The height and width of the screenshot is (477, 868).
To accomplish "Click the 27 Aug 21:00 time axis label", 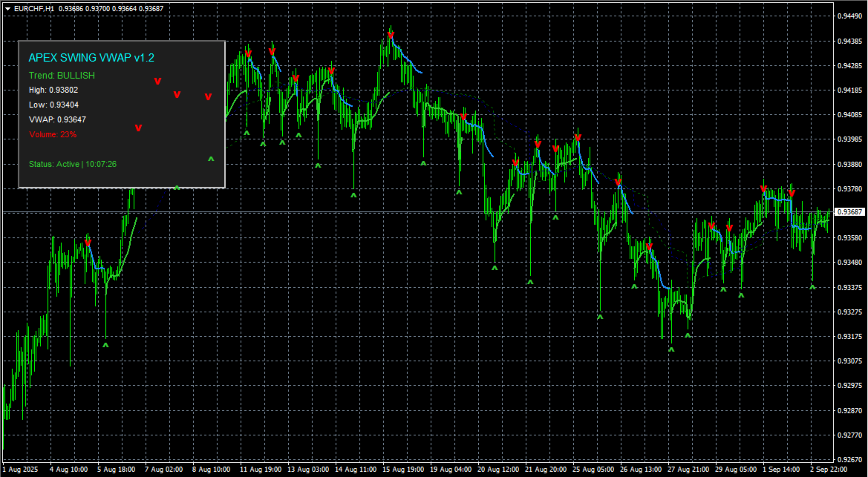I will [x=689, y=470].
